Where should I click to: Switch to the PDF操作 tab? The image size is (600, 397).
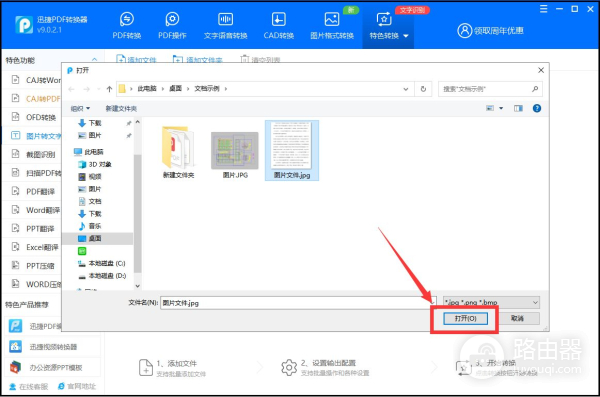tap(172, 25)
